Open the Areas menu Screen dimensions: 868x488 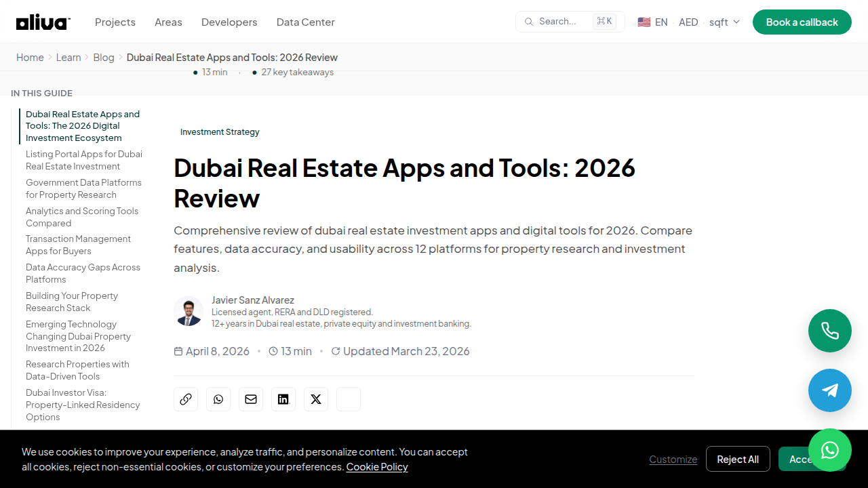point(168,22)
